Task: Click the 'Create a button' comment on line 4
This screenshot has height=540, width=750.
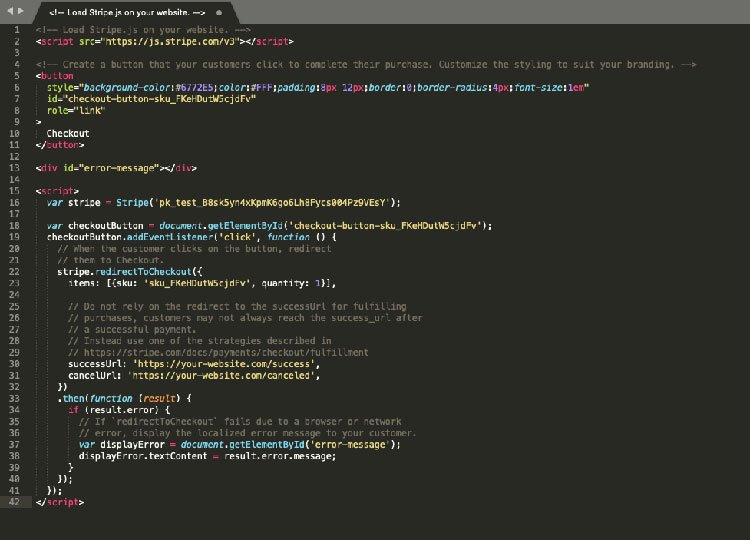Action: click(x=366, y=65)
